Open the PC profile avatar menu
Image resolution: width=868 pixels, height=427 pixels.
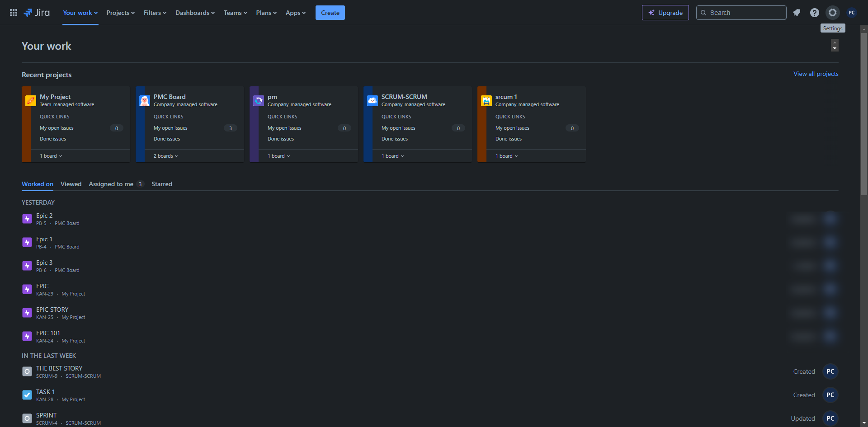click(x=851, y=13)
